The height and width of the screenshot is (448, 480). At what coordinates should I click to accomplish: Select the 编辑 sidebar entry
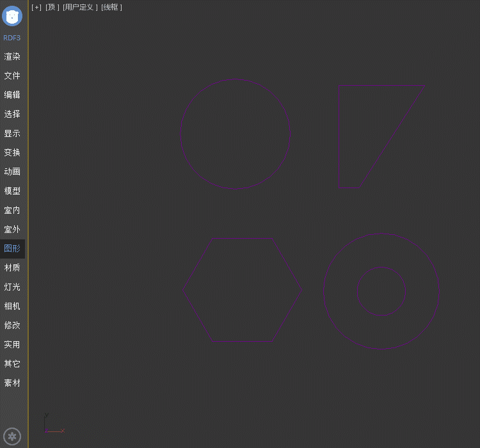tap(12, 95)
